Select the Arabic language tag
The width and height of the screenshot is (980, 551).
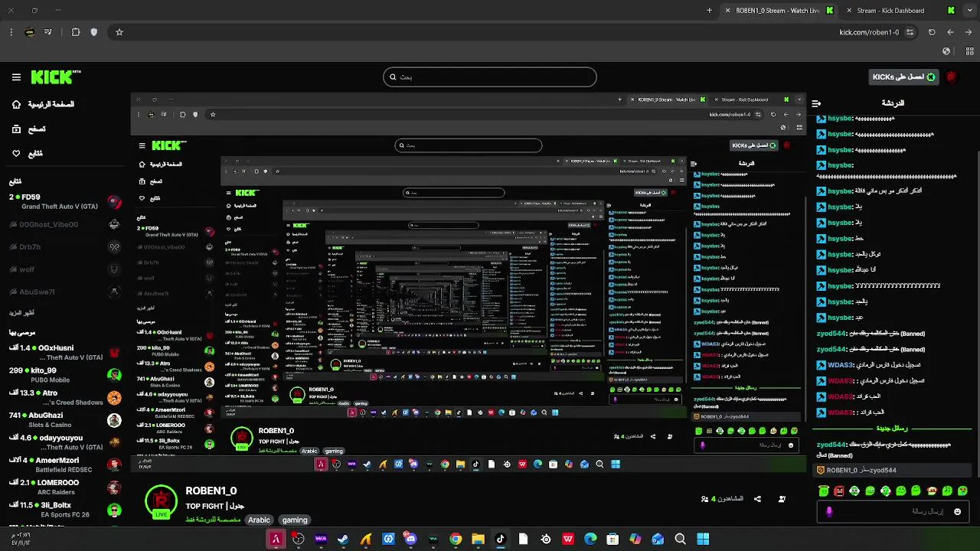(x=259, y=520)
